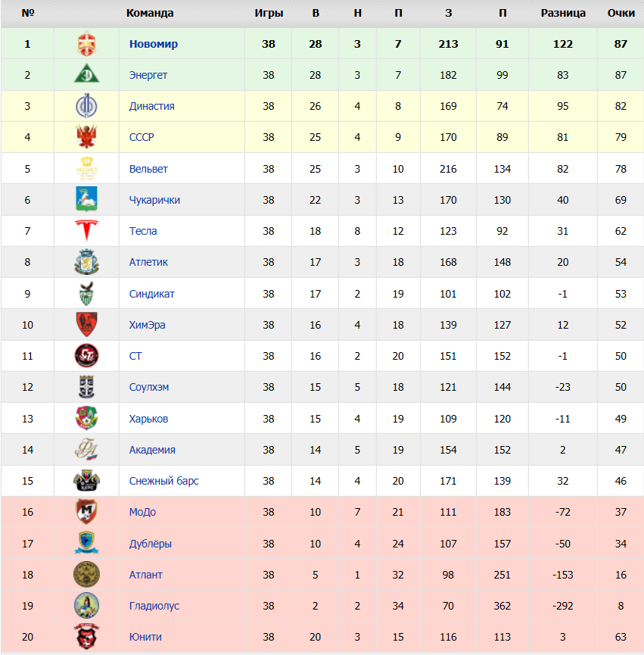Click the green triangle Энергет logo
Image resolution: width=644 pixels, height=655 pixels.
[86, 73]
